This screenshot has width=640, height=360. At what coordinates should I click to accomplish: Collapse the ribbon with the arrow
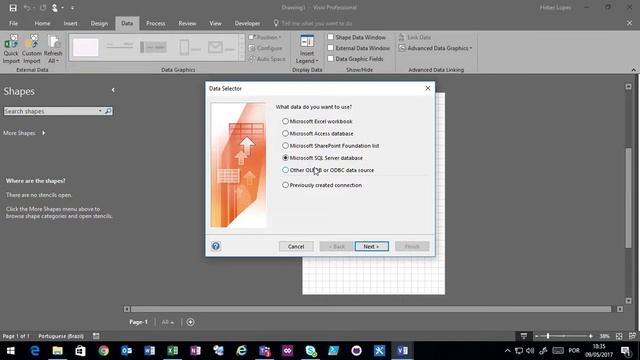click(633, 70)
